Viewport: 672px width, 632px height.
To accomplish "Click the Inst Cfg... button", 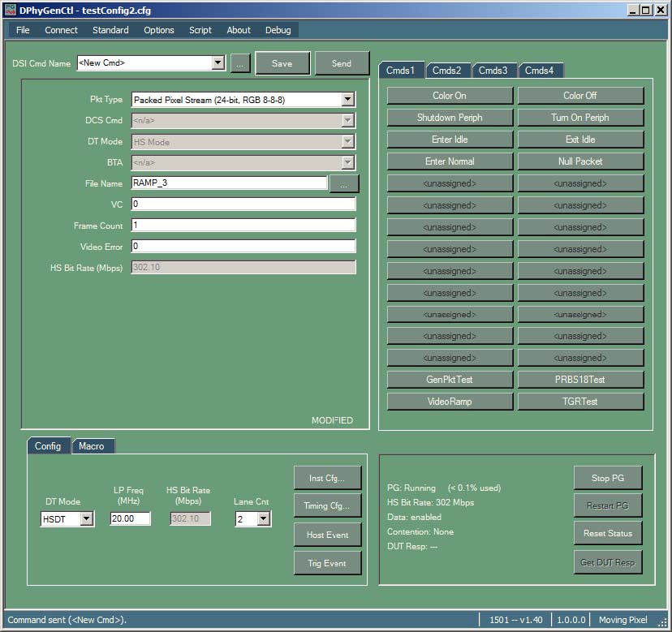I will coord(327,478).
